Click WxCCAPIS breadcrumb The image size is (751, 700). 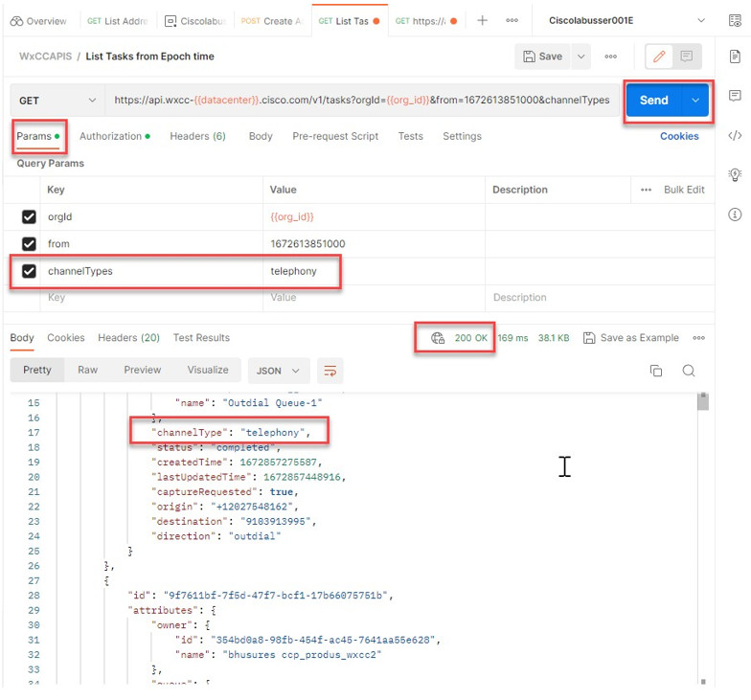pyautogui.click(x=46, y=56)
